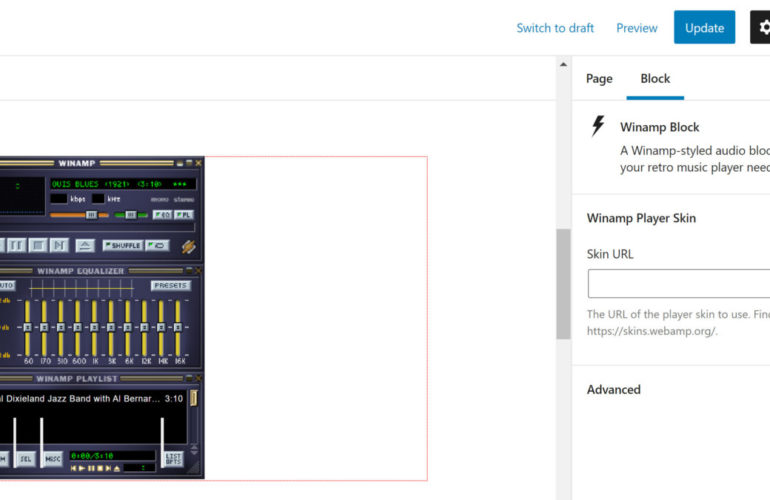Image resolution: width=770 pixels, height=500 pixels.
Task: Toggle Shuffle mode in Winamp
Action: [122, 245]
